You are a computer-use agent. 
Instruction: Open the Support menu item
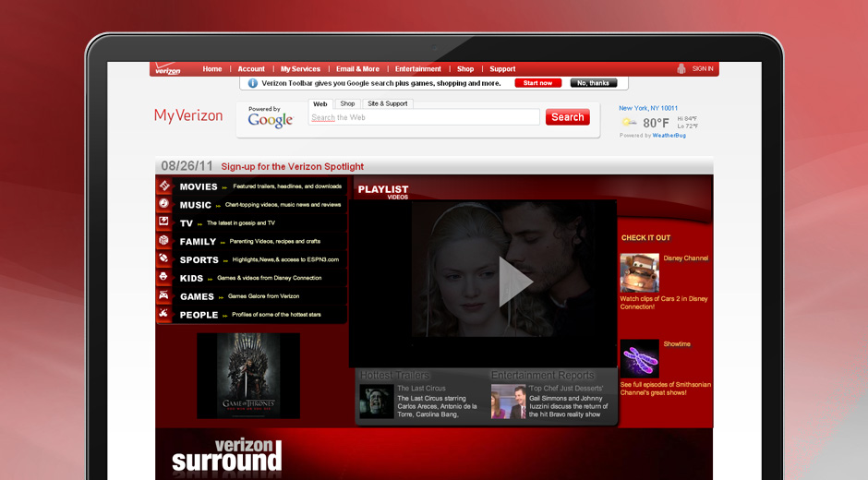pyautogui.click(x=502, y=69)
